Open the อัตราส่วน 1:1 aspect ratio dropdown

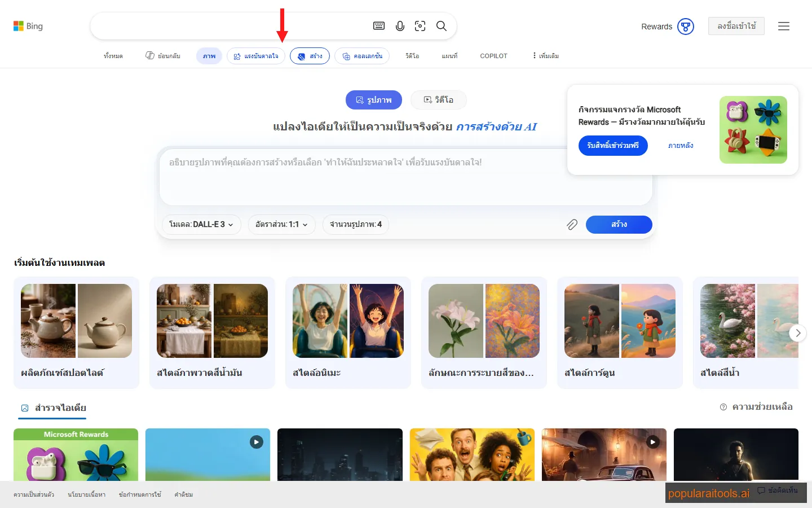coord(282,224)
